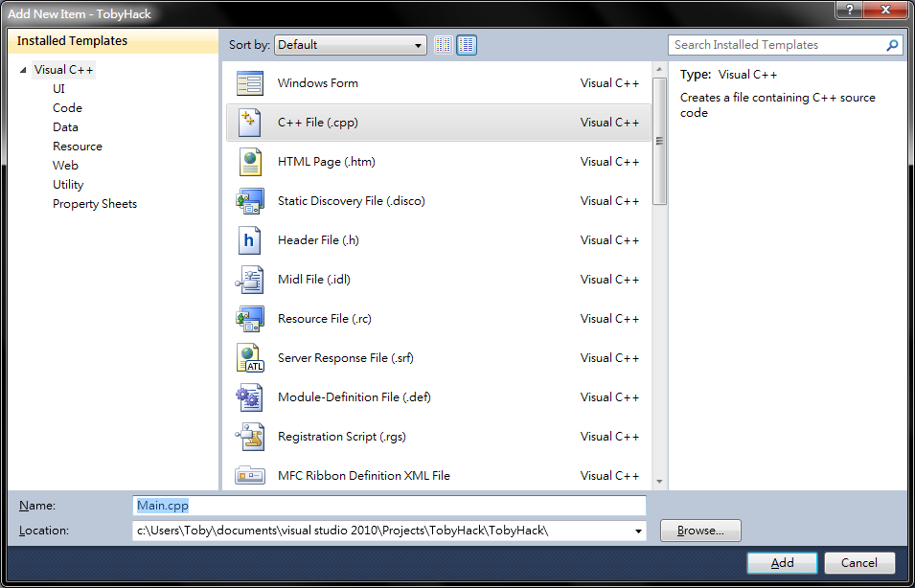Select the Data category
915x588 pixels.
(x=65, y=127)
